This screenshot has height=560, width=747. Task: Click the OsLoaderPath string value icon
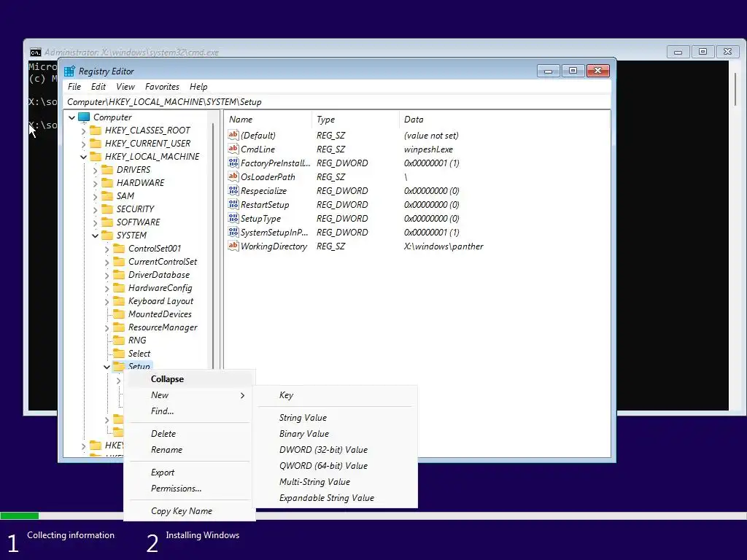pyautogui.click(x=233, y=176)
